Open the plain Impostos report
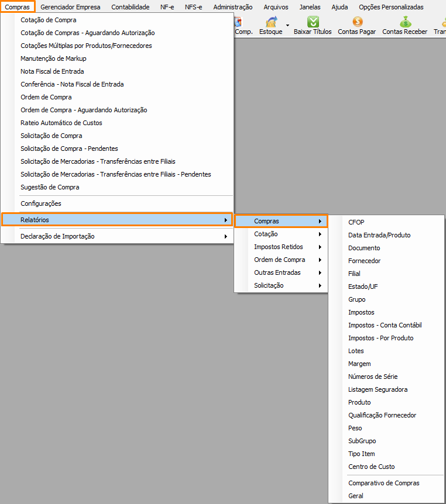 (386, 312)
